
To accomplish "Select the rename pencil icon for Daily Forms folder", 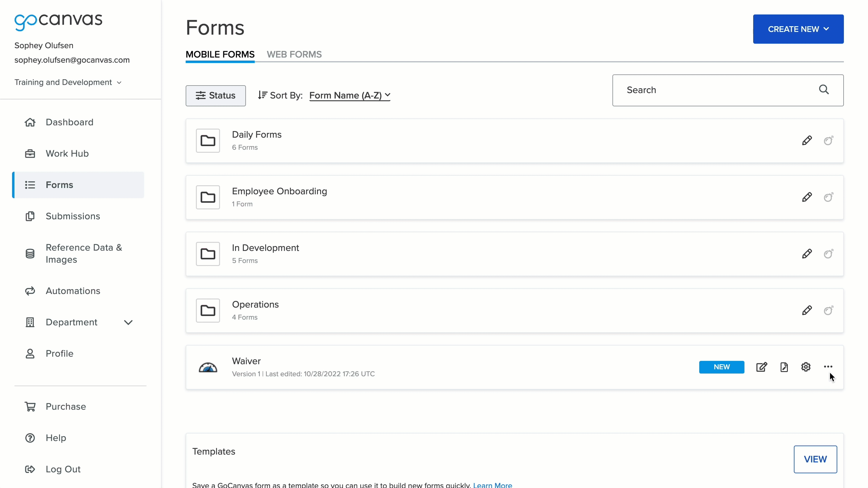I will (807, 140).
